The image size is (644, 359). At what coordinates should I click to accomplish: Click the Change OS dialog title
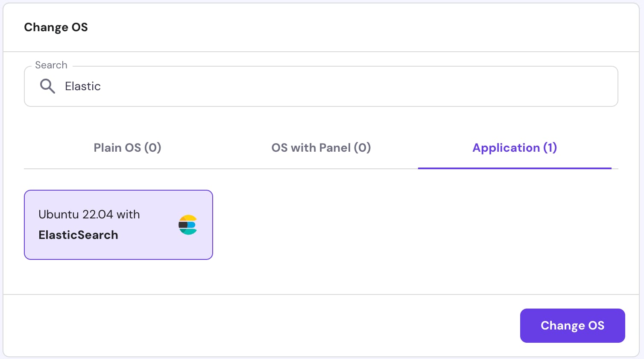[56, 27]
